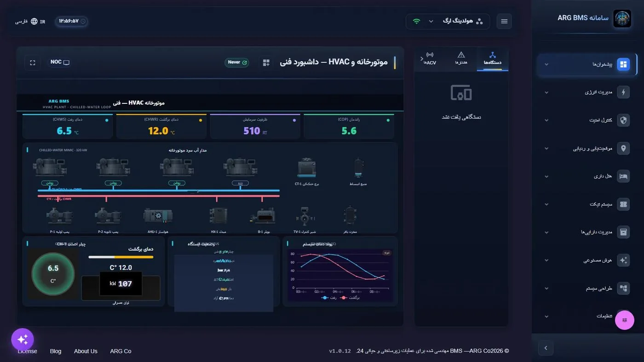
Task: Select the primary pump P-1 icon
Action: 59,216
